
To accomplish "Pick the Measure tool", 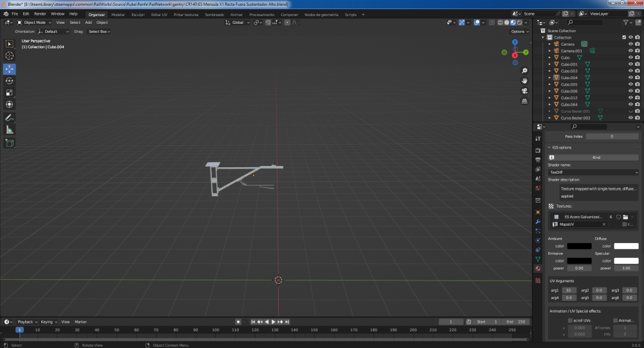I will click(10, 130).
